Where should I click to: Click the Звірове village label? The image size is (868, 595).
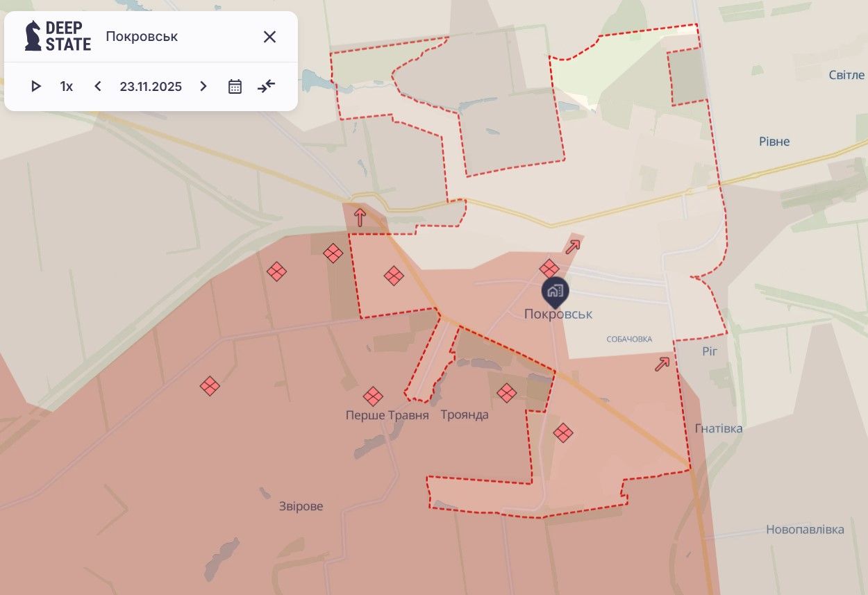point(301,506)
